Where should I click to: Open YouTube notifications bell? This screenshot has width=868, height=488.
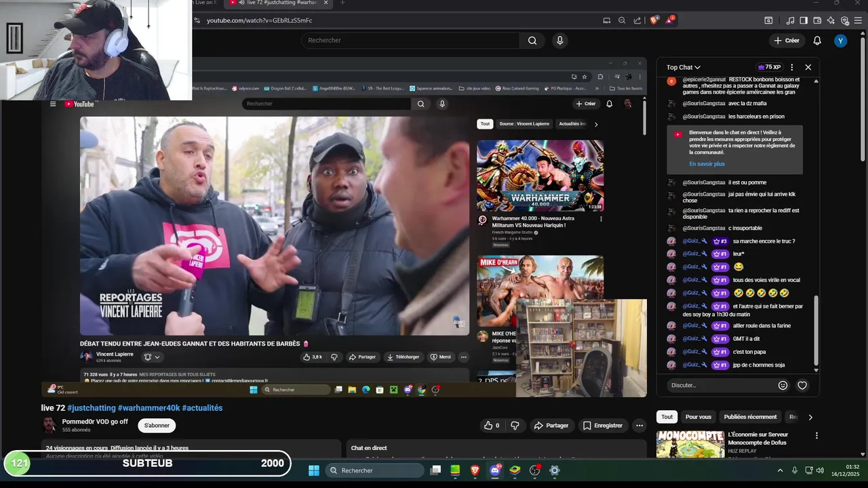click(817, 41)
